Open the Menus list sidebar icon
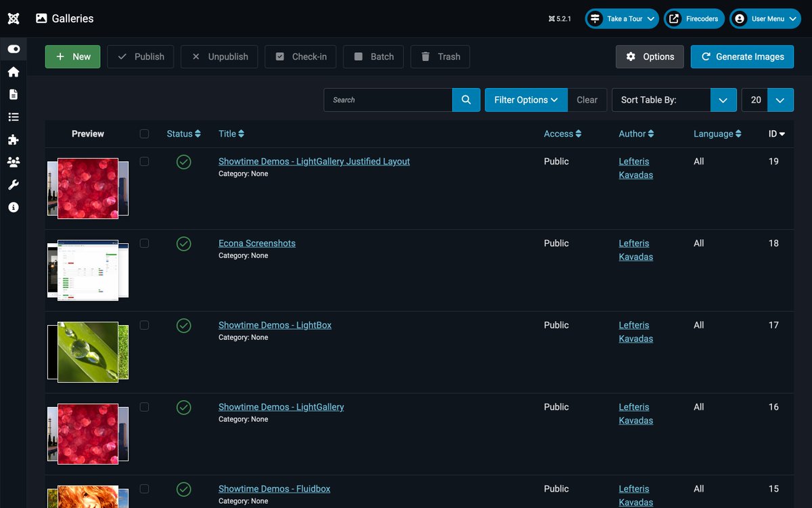812x508 pixels. click(14, 117)
